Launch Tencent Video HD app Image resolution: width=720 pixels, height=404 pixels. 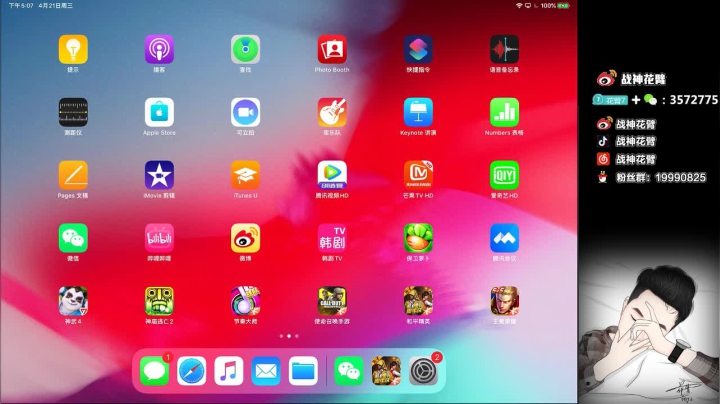click(x=332, y=175)
